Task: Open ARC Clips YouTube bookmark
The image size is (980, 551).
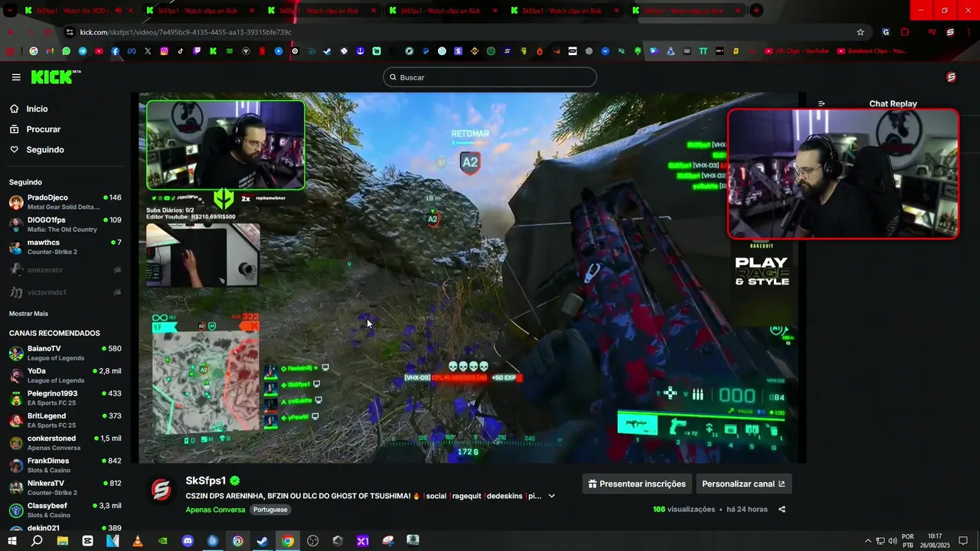Action: [797, 51]
